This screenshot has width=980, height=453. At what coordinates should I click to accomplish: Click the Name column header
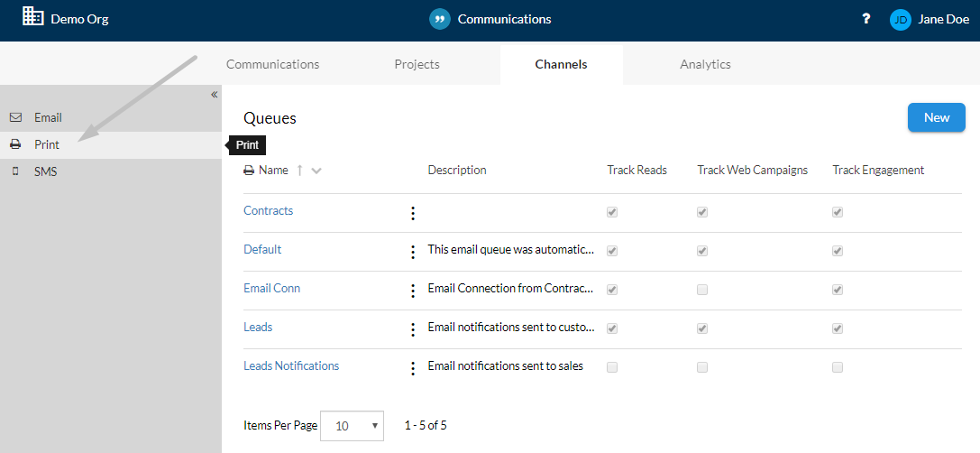tap(273, 171)
